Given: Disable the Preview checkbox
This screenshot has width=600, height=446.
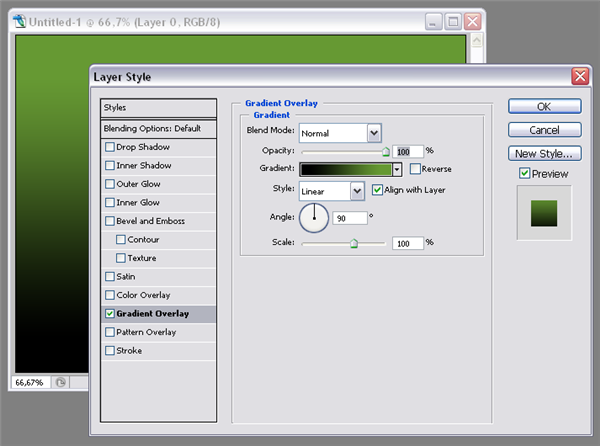Looking at the screenshot, I should click(x=525, y=174).
